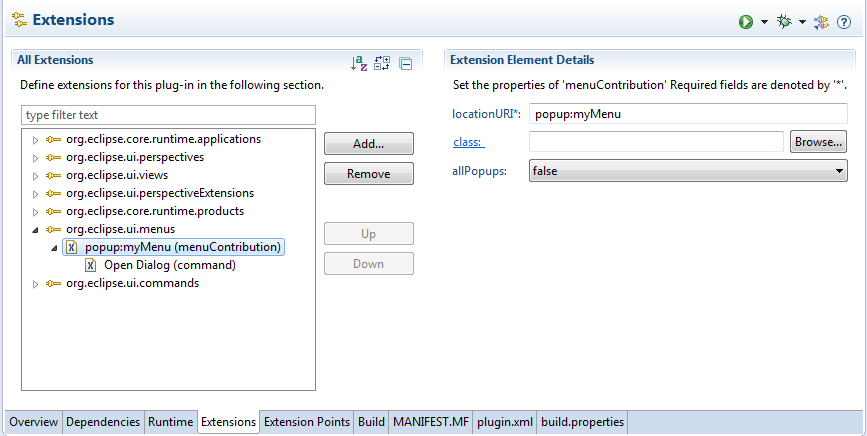
Task: Select org.eclipse.ui.perspectiveExtensions extension
Action: tap(160, 193)
